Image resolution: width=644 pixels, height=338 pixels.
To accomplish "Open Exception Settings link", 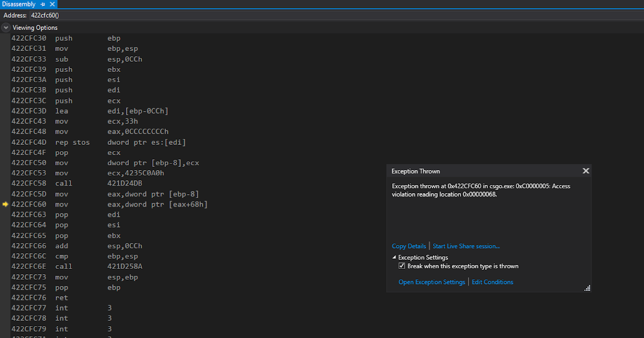I will (431, 282).
